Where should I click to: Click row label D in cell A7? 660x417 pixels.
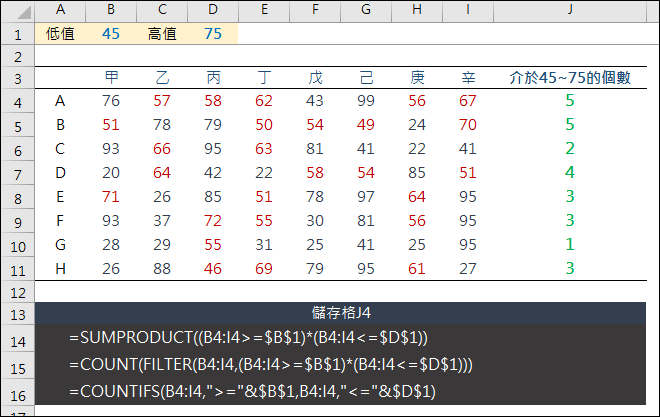tap(60, 173)
